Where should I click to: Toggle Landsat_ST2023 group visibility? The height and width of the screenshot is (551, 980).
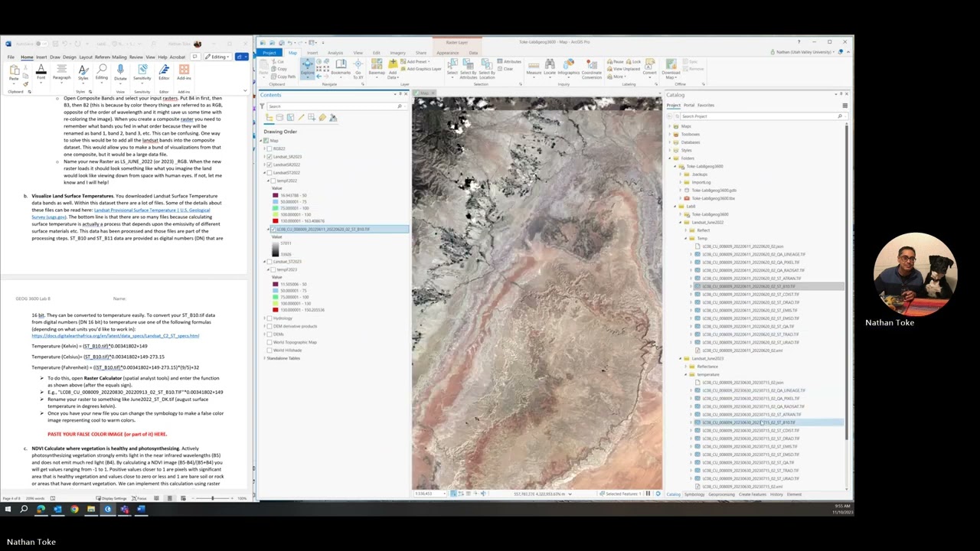pyautogui.click(x=269, y=262)
